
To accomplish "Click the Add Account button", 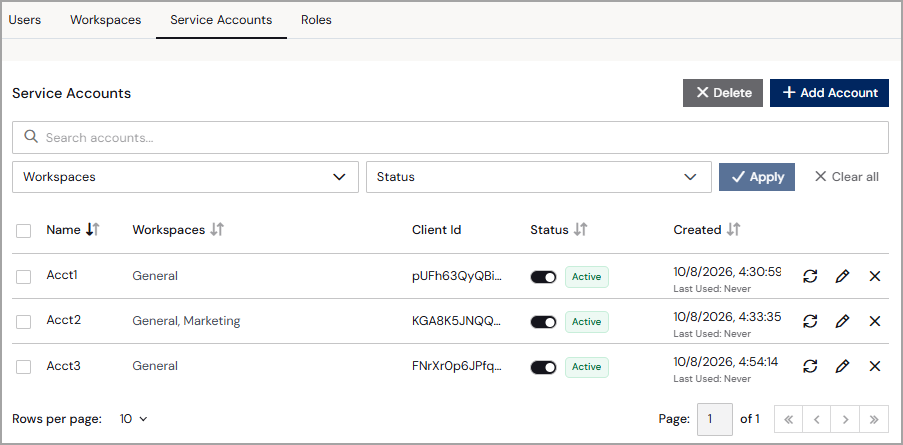I will coord(829,93).
